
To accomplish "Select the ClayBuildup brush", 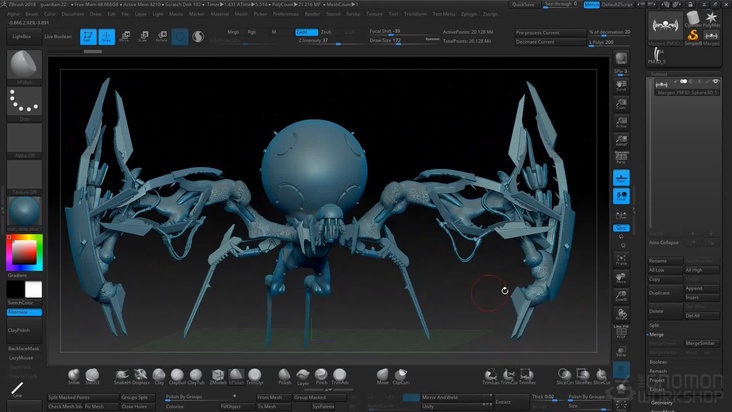I will point(177,376).
